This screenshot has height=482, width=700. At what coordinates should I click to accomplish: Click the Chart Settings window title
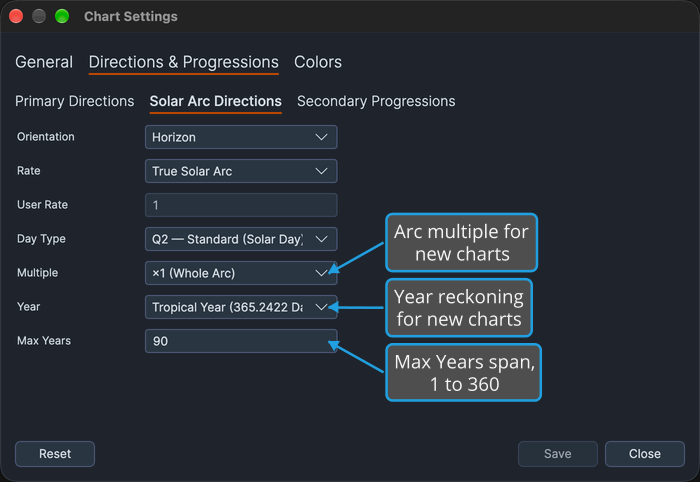[x=131, y=17]
